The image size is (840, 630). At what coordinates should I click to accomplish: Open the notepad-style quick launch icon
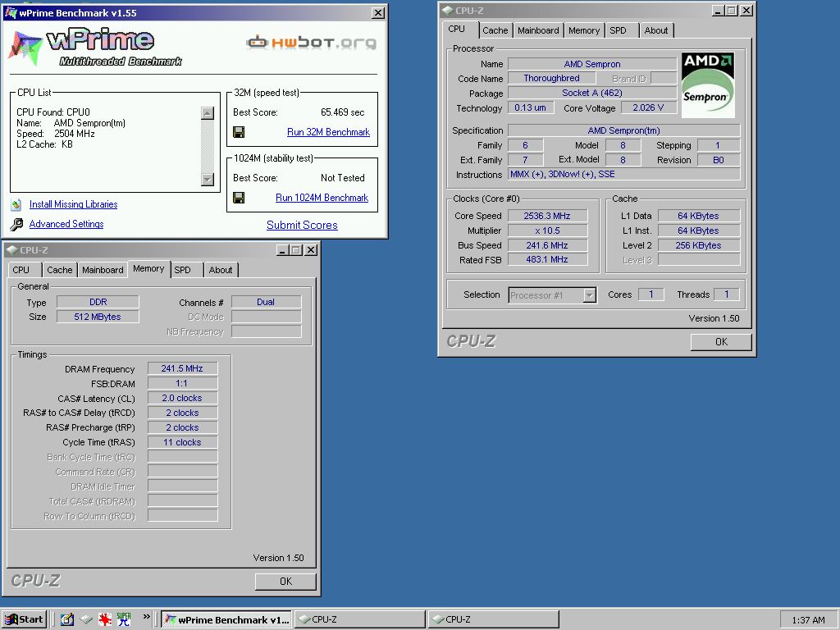67,619
